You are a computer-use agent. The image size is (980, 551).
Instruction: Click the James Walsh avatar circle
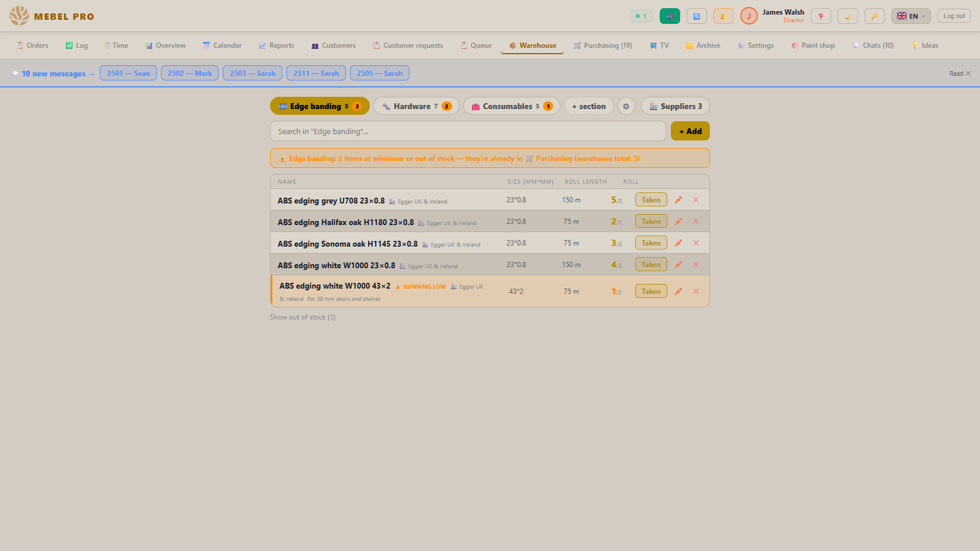749,16
